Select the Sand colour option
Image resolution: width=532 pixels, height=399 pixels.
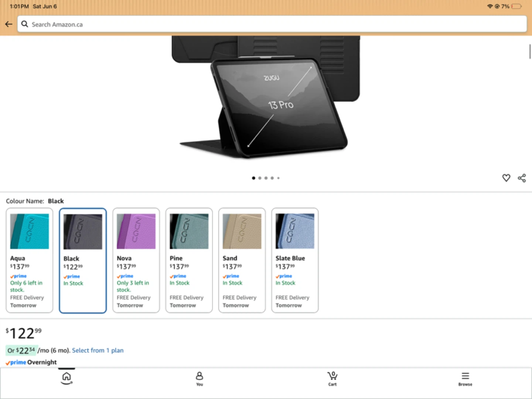(242, 260)
